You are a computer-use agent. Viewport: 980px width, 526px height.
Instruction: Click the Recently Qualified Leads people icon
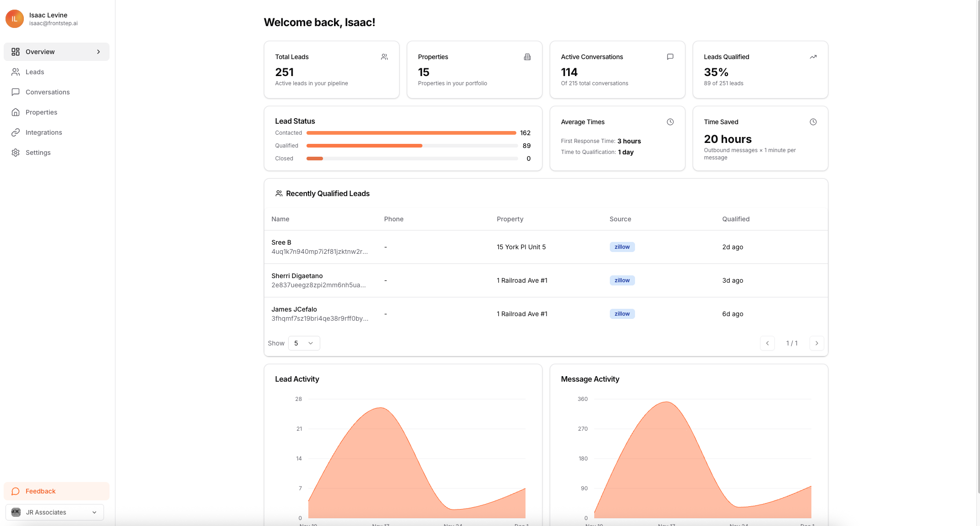(279, 193)
